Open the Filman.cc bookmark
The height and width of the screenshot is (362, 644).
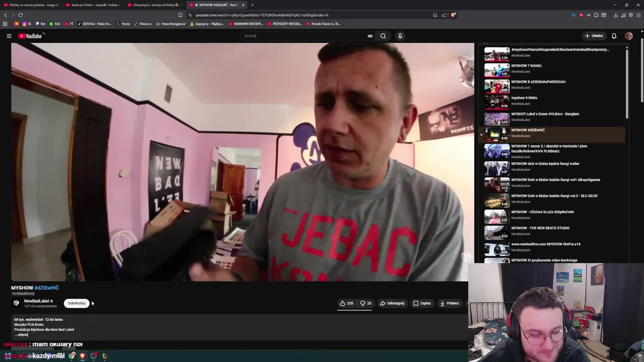143,24
